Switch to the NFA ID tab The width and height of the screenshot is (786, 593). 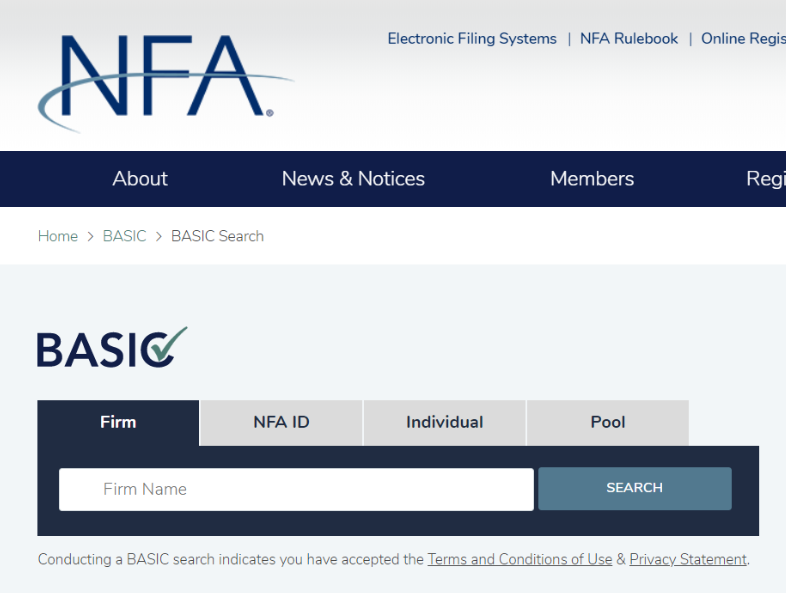281,422
